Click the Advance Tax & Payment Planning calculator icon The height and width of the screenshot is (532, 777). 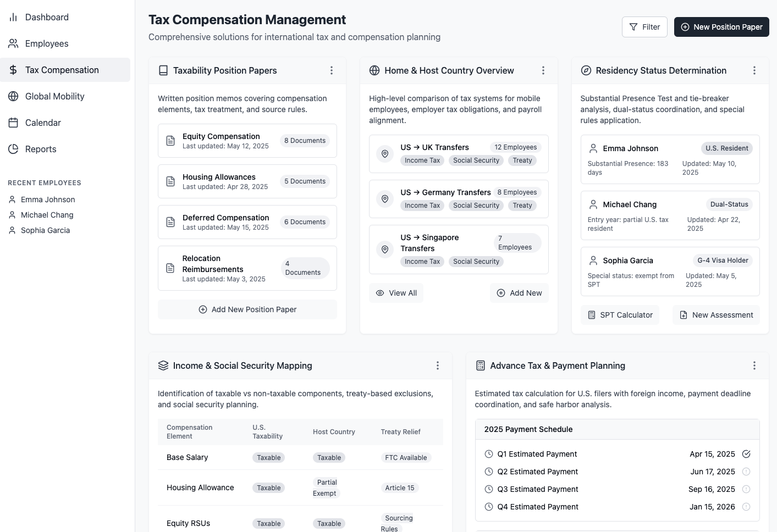tap(481, 365)
